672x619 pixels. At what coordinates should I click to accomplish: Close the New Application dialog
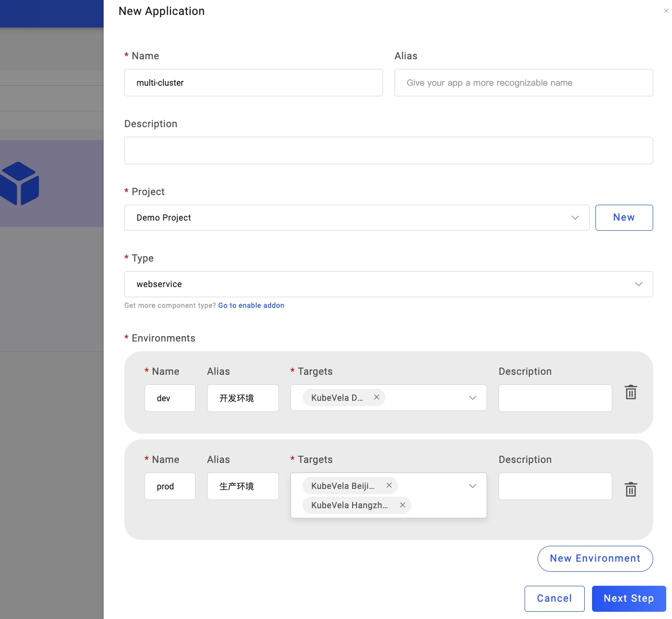point(666,11)
